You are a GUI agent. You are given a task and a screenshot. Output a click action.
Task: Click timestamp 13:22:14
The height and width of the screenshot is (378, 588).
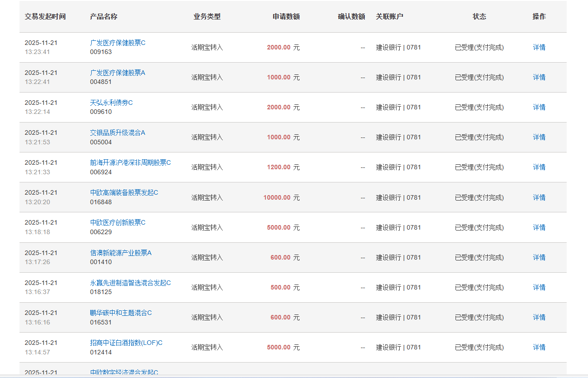pyautogui.click(x=37, y=112)
